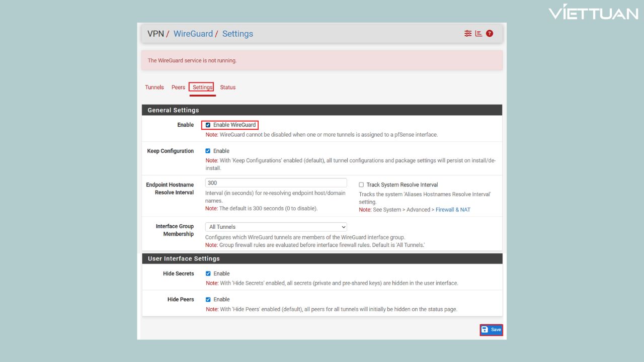Viewport: 644px width, 362px height.
Task: Uncheck the Hide Peers Enable checkbox
Action: click(208, 299)
